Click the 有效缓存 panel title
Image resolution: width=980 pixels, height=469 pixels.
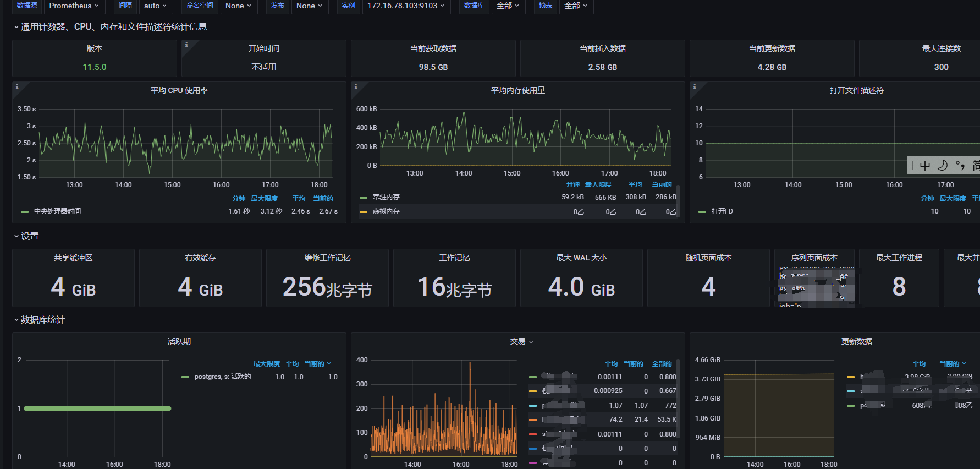(200, 258)
